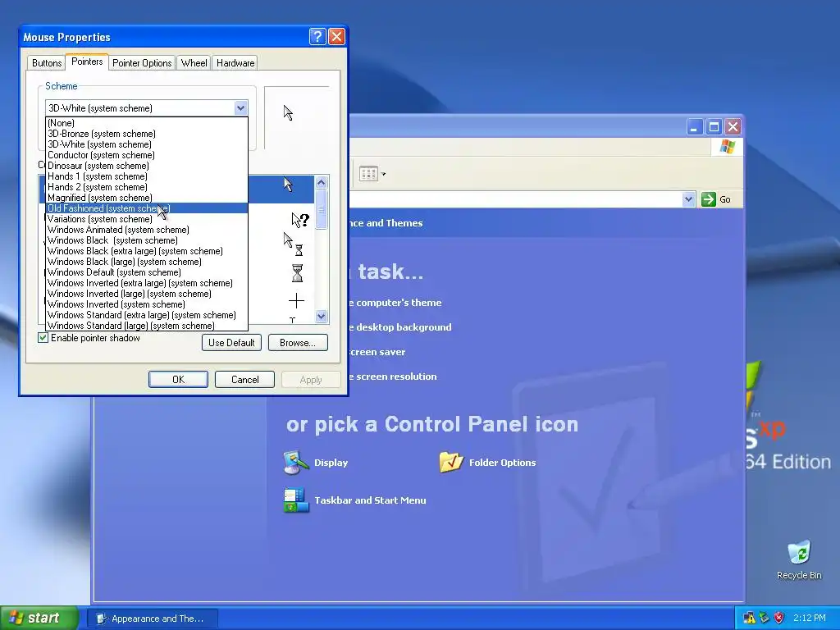This screenshot has height=630, width=840.
Task: Choose the 3D-Bronze system scheme
Action: click(x=146, y=134)
